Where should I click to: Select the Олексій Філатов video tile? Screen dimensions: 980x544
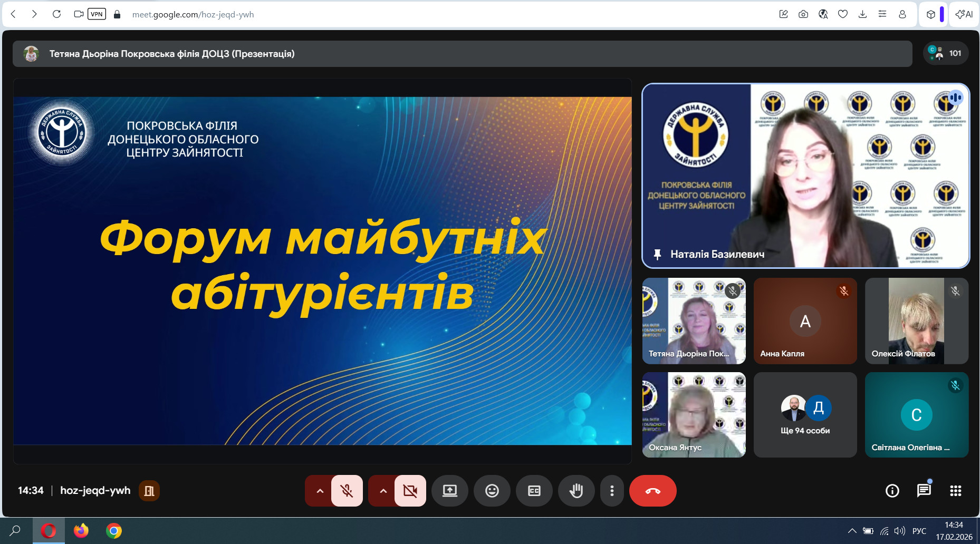(x=916, y=320)
